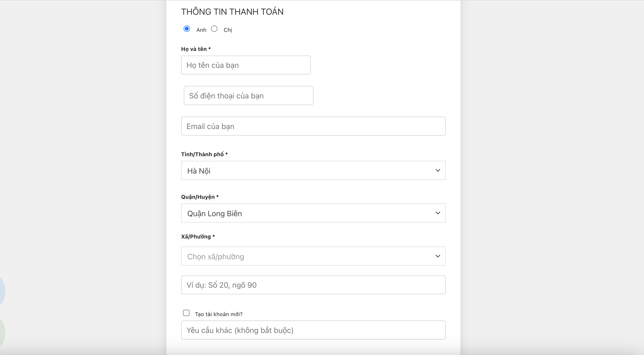
Task: Focus the Họ tên của bạn field
Action: pos(246,65)
